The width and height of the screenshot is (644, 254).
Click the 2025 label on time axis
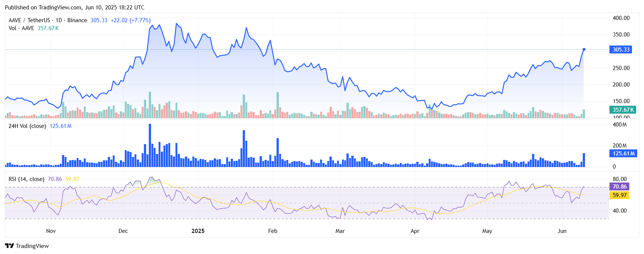[198, 231]
